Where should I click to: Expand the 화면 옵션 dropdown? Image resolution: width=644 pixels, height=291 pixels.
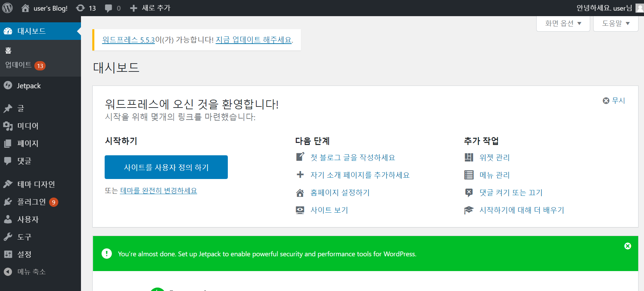point(563,23)
